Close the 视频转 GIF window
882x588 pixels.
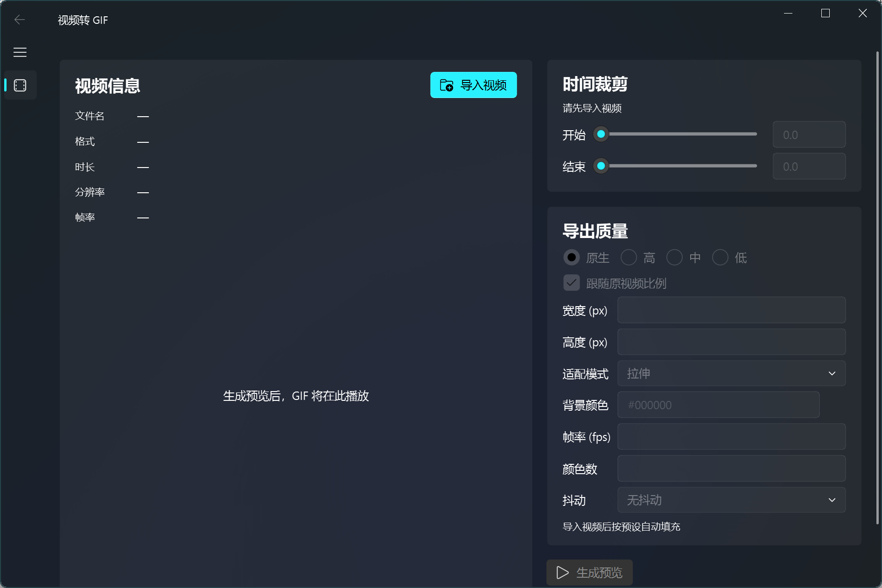pyautogui.click(x=863, y=14)
